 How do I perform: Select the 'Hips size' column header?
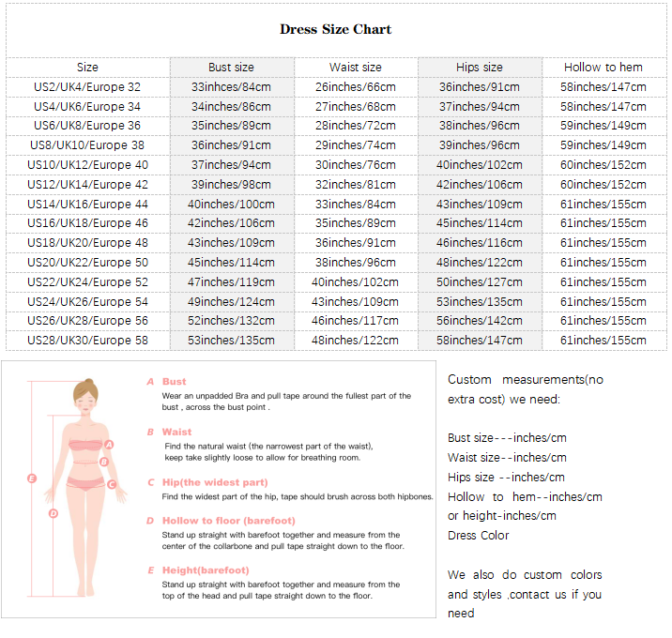point(479,68)
